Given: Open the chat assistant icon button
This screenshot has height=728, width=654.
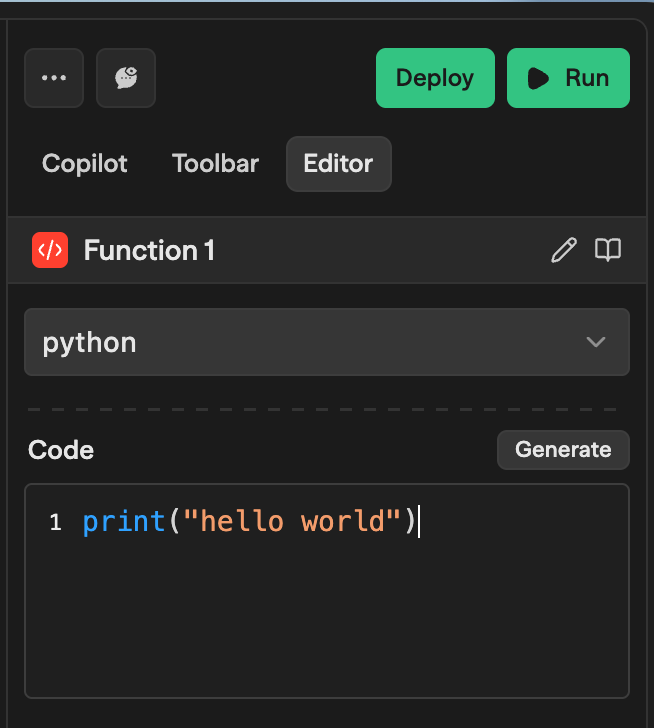Looking at the screenshot, I should click(x=126, y=78).
